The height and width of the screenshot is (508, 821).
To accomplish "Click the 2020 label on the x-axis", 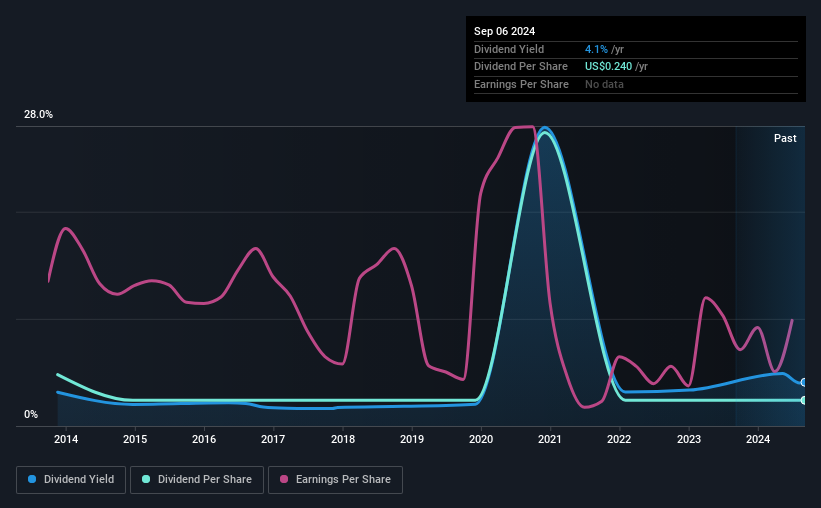I will point(481,439).
